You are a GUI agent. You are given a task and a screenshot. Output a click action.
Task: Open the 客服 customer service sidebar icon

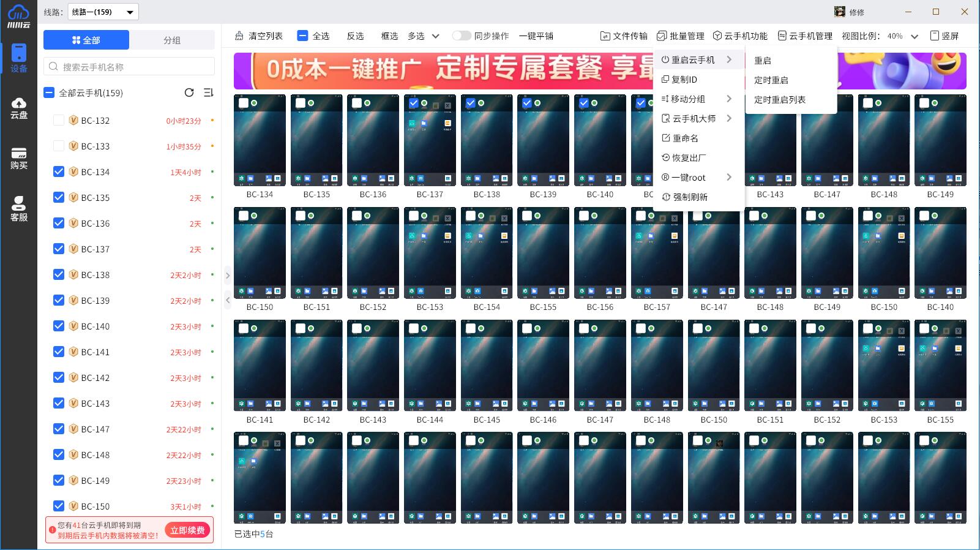18,209
